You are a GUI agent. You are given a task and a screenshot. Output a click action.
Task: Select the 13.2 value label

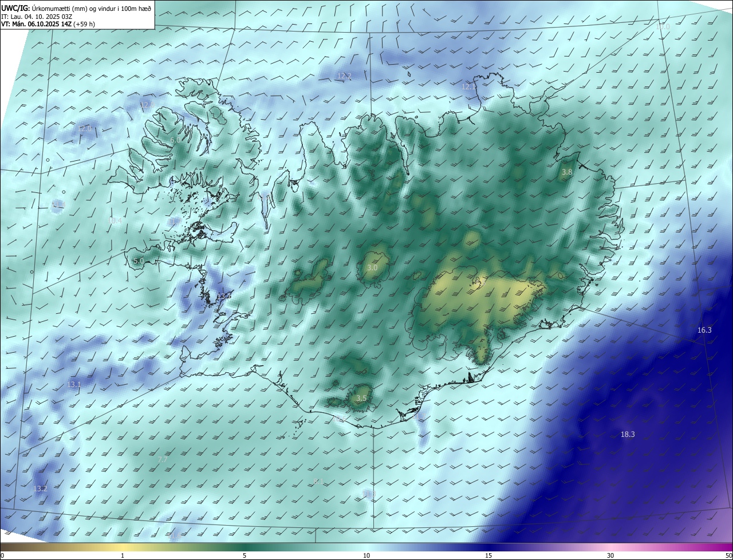tap(40, 488)
